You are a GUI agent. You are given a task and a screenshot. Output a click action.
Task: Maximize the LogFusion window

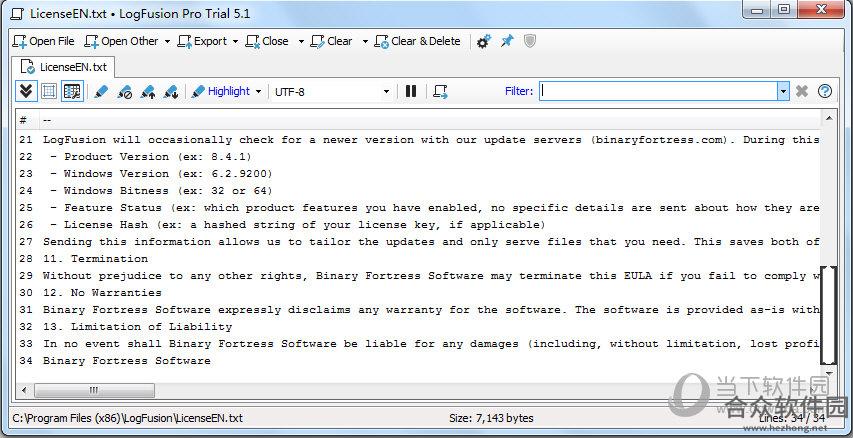pyautogui.click(x=784, y=10)
